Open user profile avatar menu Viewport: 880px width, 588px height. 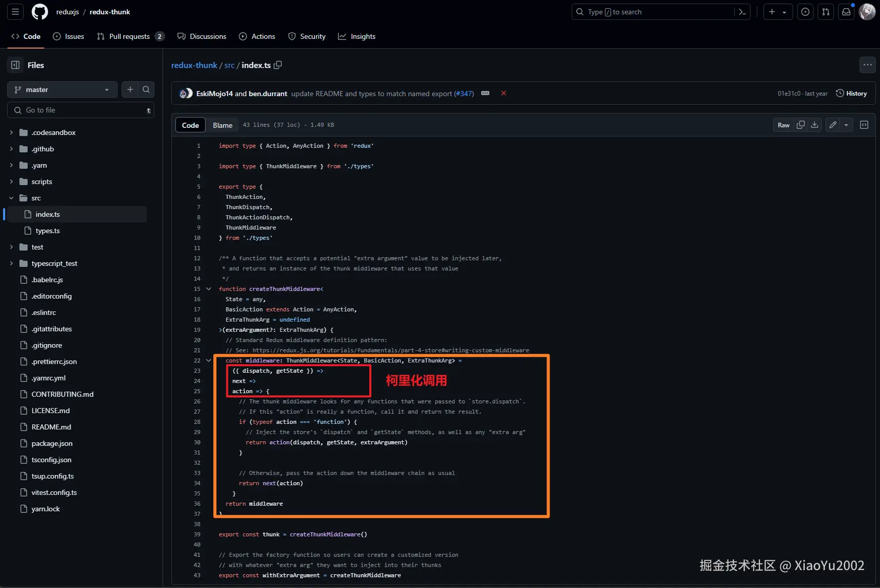click(867, 12)
